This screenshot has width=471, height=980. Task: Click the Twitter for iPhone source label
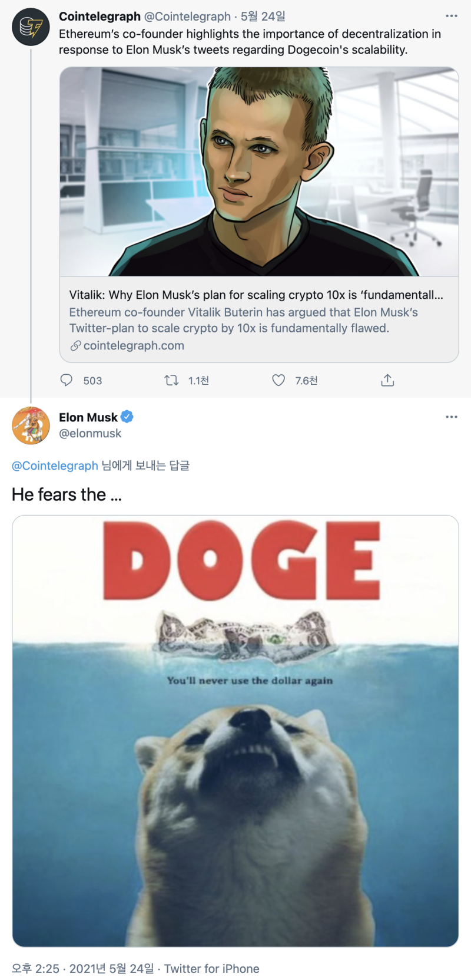click(x=211, y=969)
